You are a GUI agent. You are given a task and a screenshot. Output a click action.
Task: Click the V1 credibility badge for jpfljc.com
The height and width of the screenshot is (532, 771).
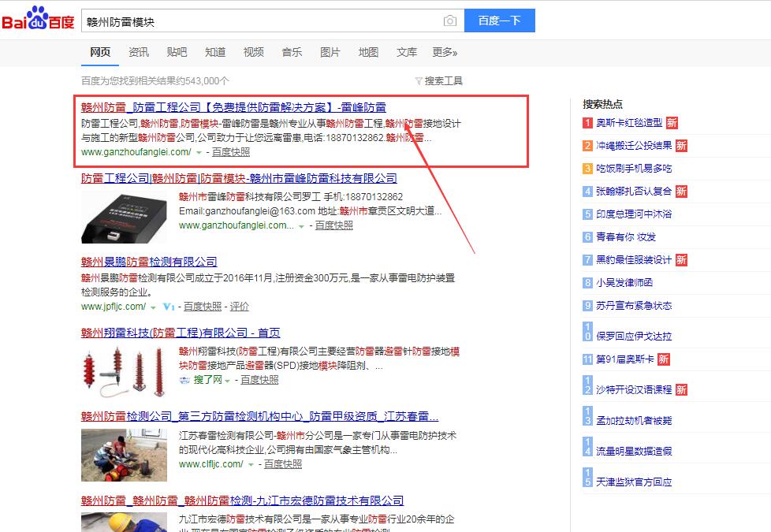click(168, 307)
